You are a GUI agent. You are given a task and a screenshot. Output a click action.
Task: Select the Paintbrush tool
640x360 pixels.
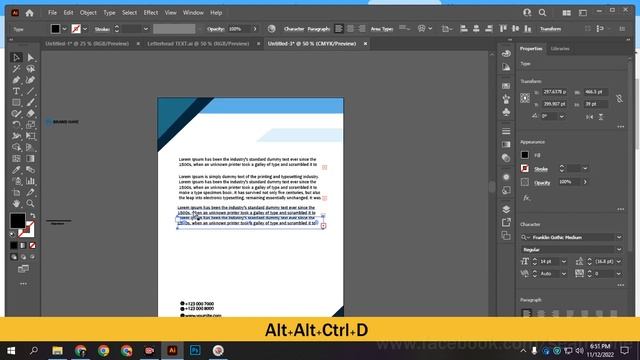[x=31, y=102]
